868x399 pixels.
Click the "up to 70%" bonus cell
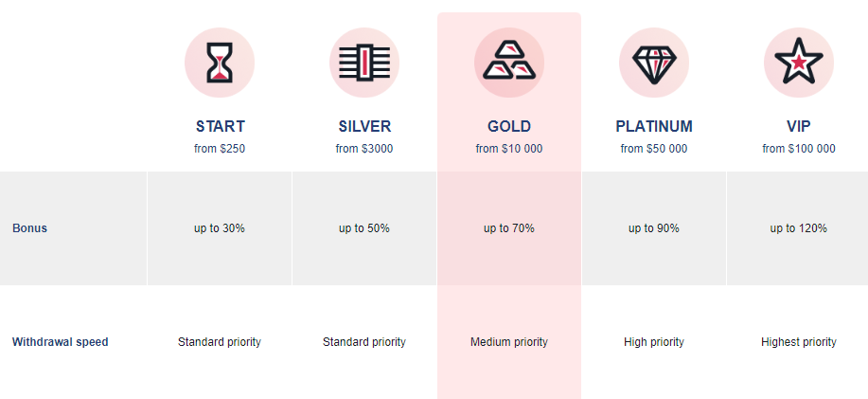(x=509, y=228)
